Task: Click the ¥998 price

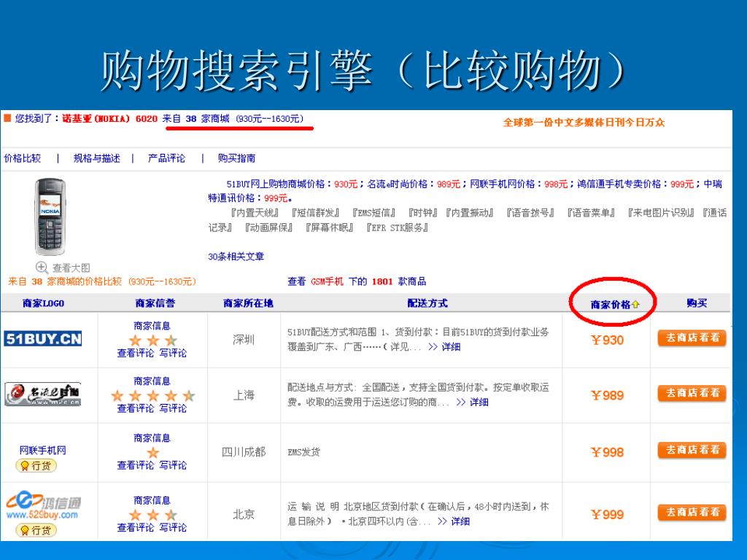Action: click(608, 452)
